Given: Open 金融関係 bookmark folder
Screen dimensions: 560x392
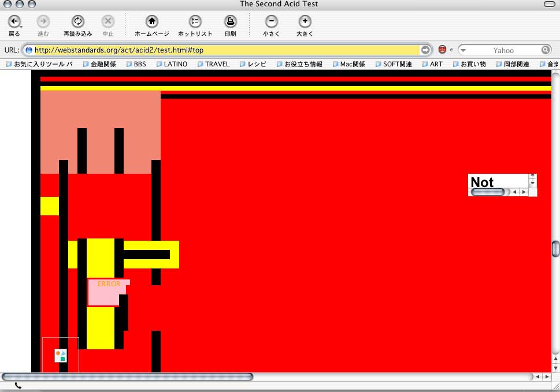Looking at the screenshot, I should tap(99, 64).
